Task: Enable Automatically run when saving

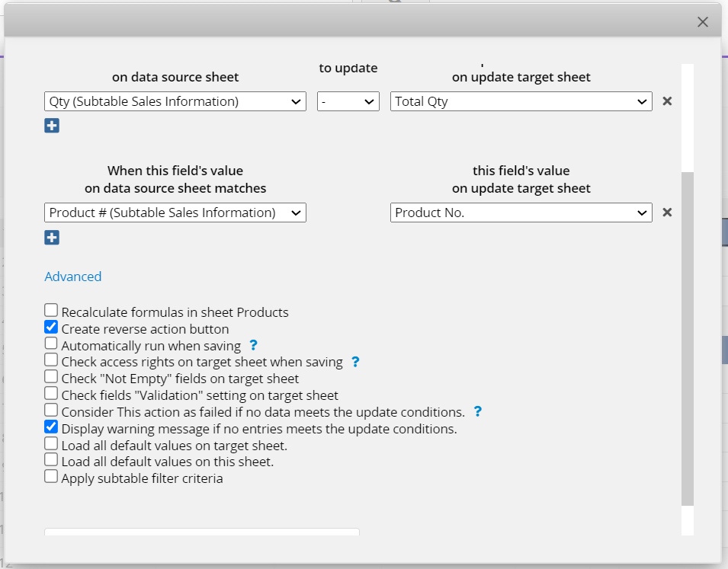Action: tap(51, 344)
